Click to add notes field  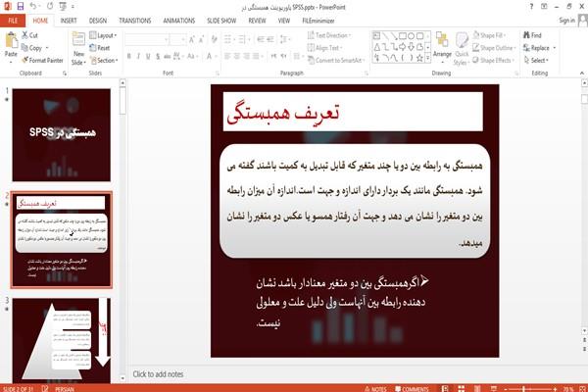158,374
